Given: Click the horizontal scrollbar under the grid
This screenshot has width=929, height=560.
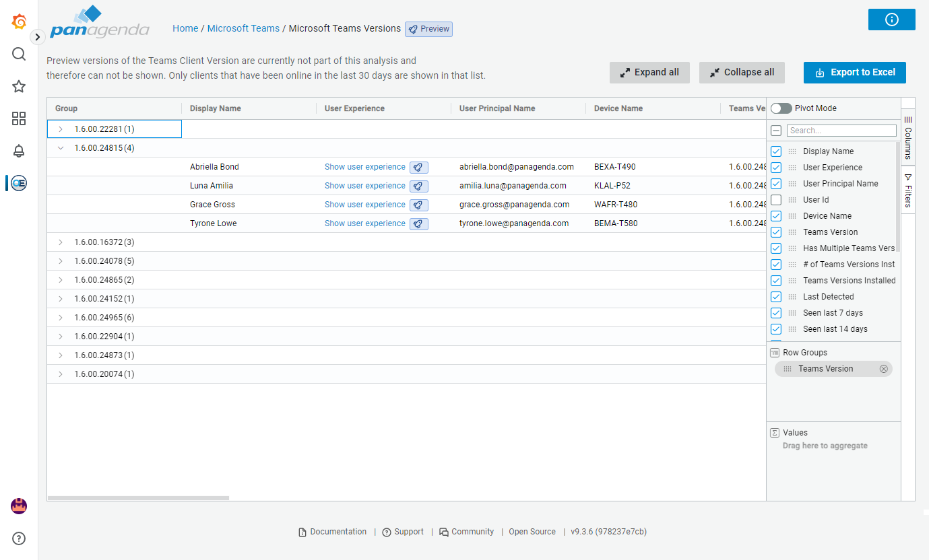Looking at the screenshot, I should pyautogui.click(x=138, y=498).
